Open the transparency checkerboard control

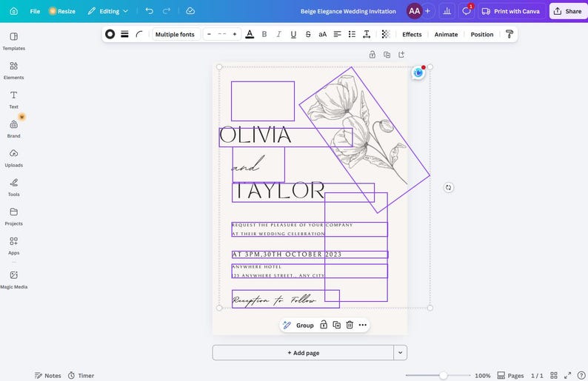(386, 34)
